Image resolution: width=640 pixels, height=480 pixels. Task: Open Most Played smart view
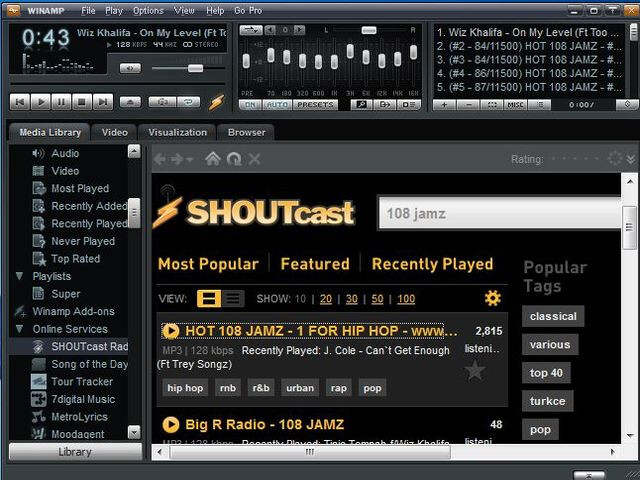(80, 189)
